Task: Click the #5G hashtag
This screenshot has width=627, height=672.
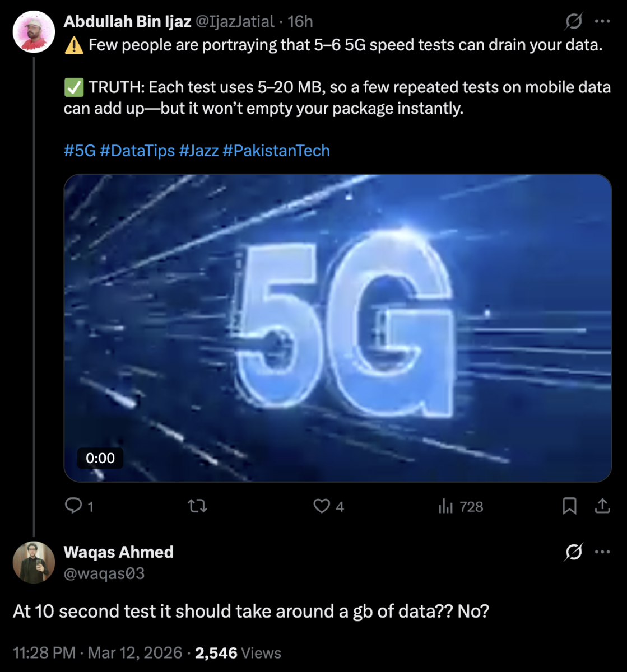Action: coord(80,151)
